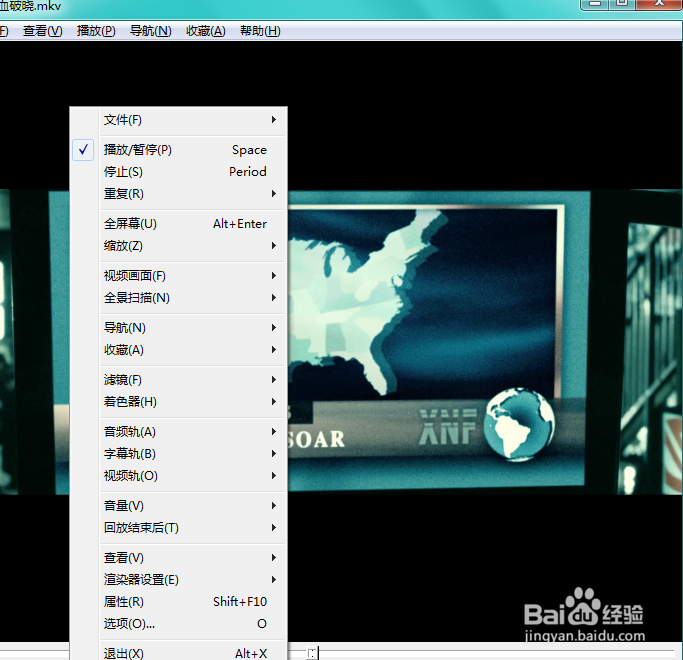Expand the 文件(F) context submenu

click(x=178, y=120)
